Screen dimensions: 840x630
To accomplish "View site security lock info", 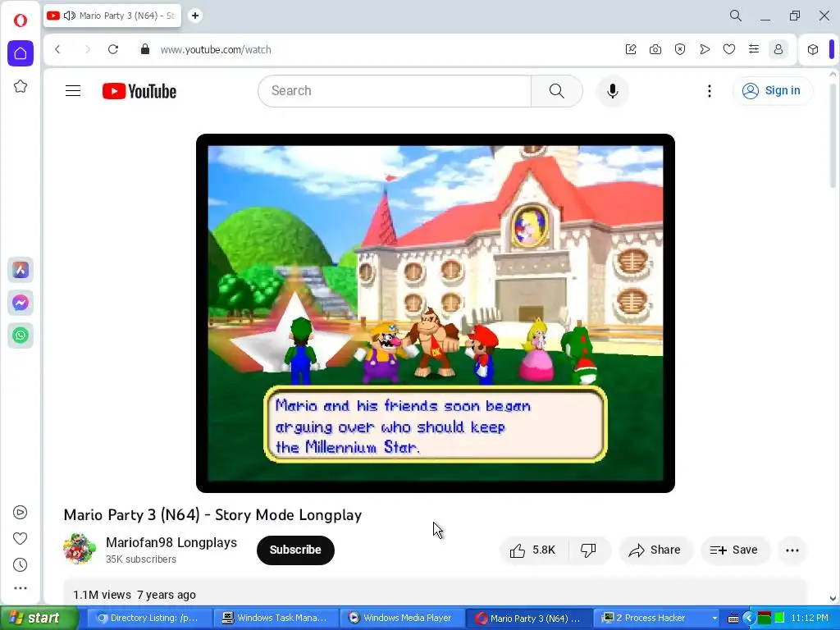I will point(144,49).
